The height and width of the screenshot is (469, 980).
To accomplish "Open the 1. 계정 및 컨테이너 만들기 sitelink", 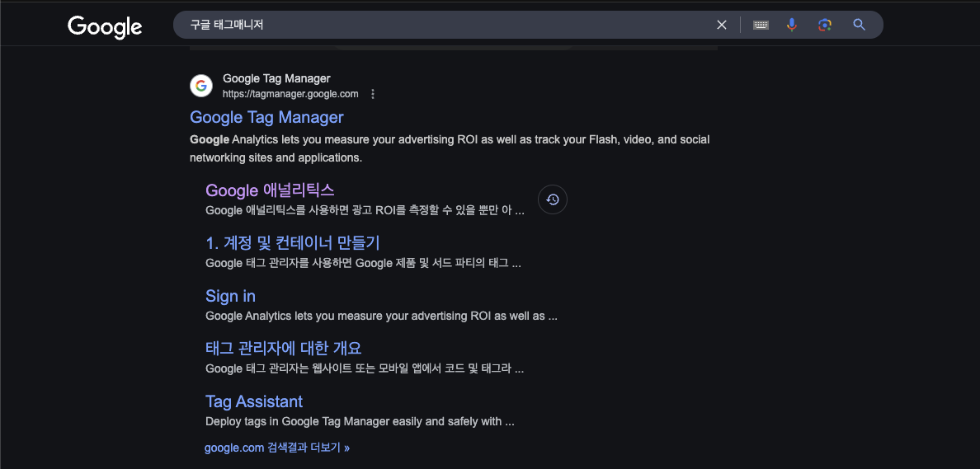I will pyautogui.click(x=293, y=242).
